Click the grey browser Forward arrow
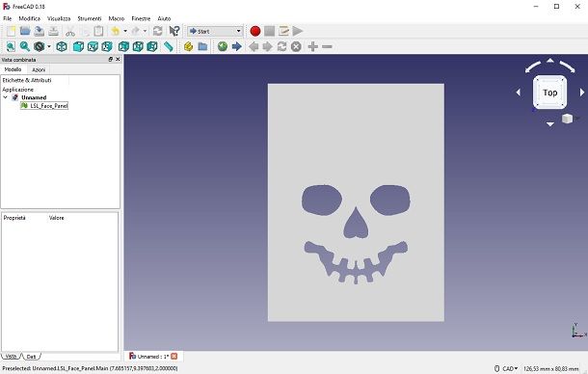 [267, 46]
